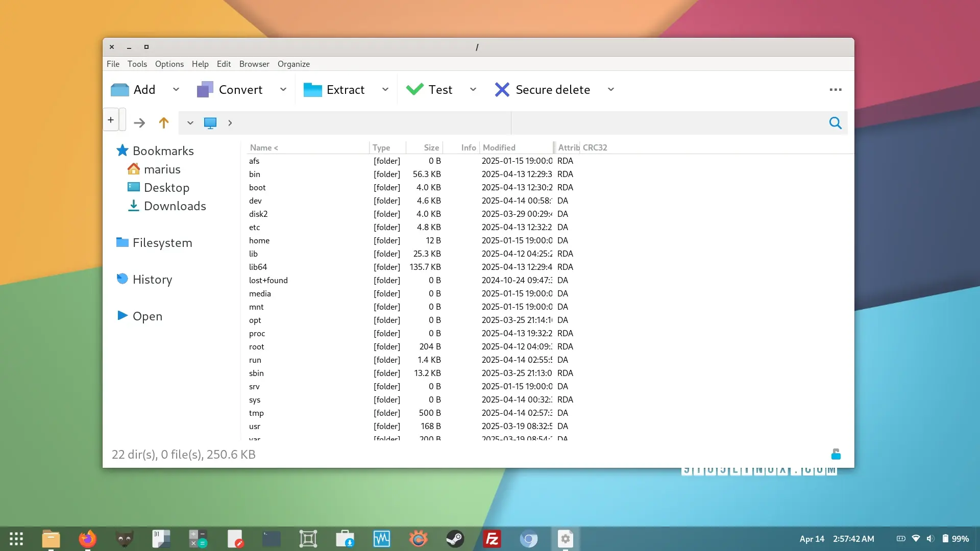Click the padlock icon in status bar
Viewport: 980px width, 551px height.
pos(836,454)
